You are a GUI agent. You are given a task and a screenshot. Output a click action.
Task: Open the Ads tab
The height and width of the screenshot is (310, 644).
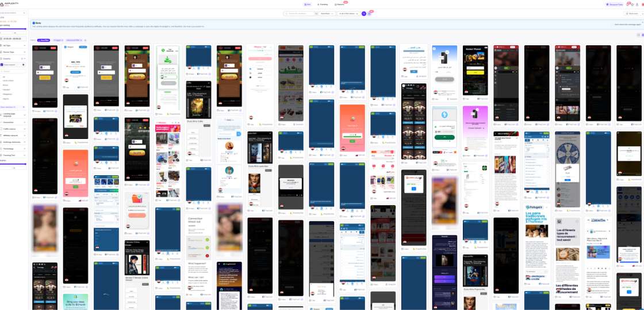[308, 4]
